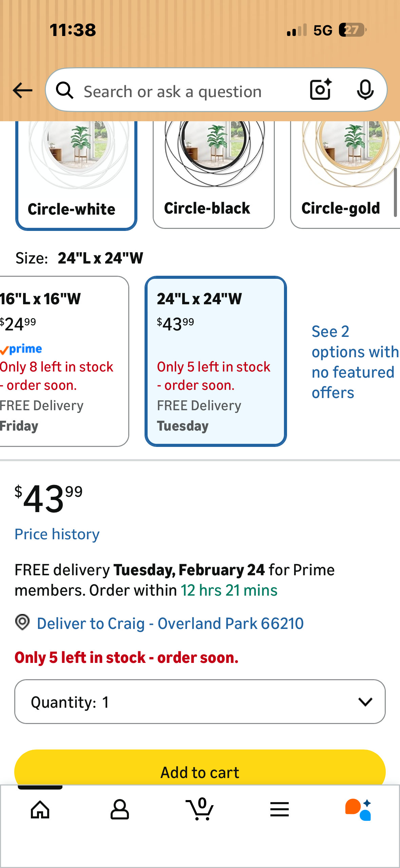Expand the Quantity dropdown
The image size is (400, 868).
200,702
